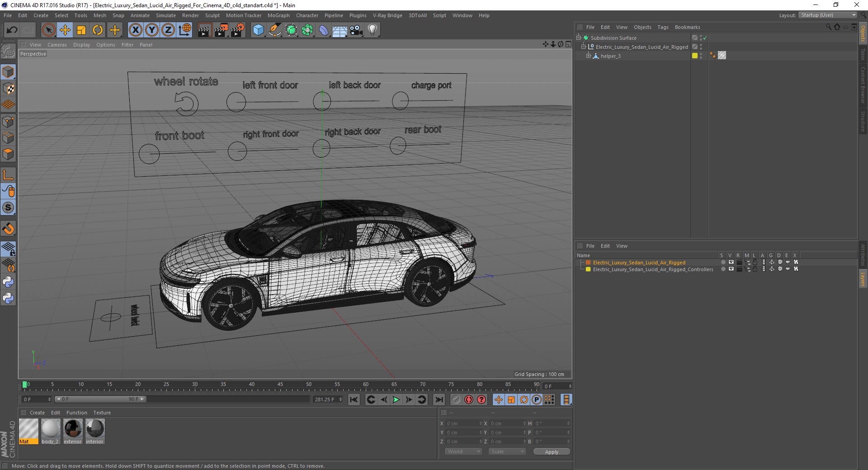Click the Enable Snap magnet icon
Screen dimensions: 868x470
coord(8,229)
